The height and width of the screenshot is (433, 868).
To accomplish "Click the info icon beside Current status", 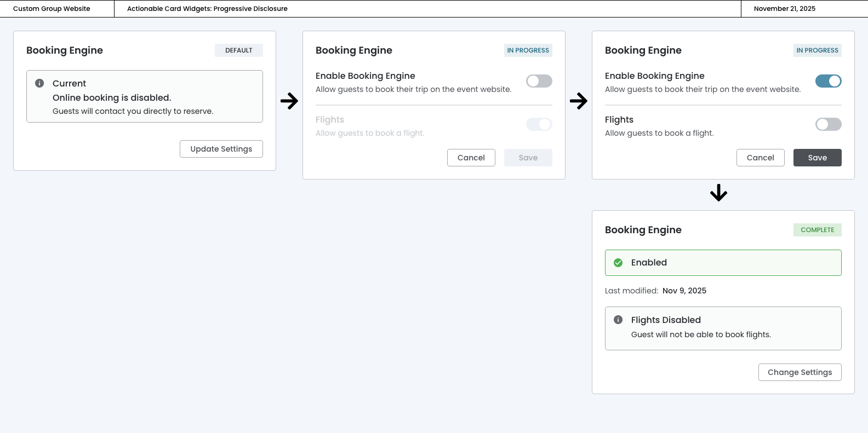I will (39, 83).
